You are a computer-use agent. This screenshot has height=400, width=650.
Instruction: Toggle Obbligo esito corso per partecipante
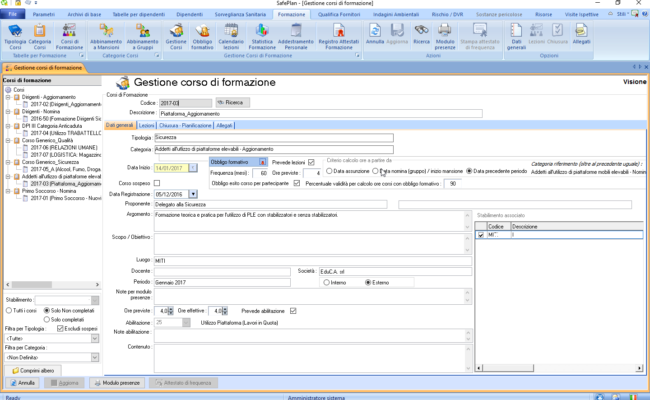pyautogui.click(x=297, y=183)
